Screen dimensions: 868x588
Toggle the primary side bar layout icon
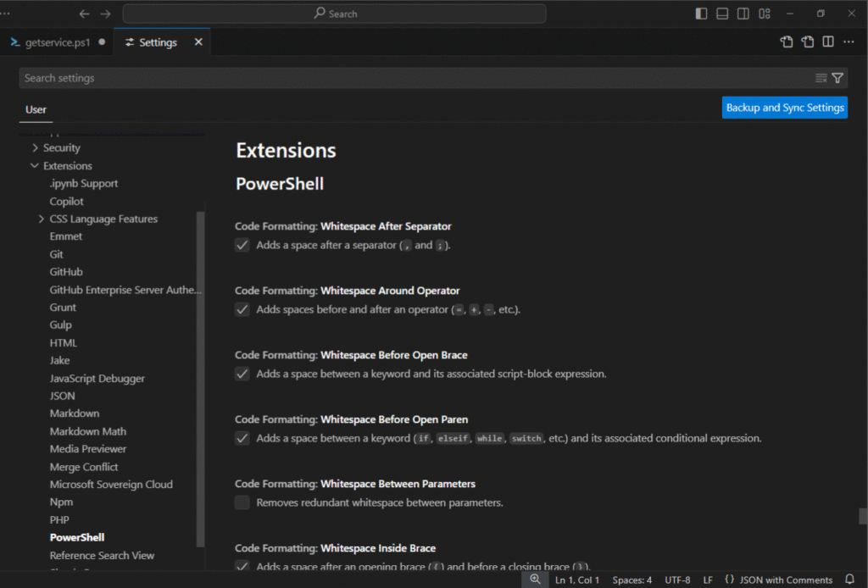[x=701, y=14]
